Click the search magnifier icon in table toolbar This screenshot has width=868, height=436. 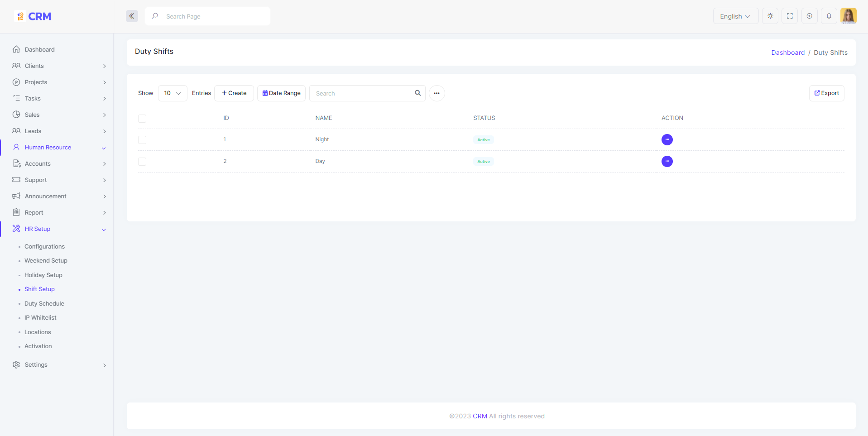(x=418, y=93)
